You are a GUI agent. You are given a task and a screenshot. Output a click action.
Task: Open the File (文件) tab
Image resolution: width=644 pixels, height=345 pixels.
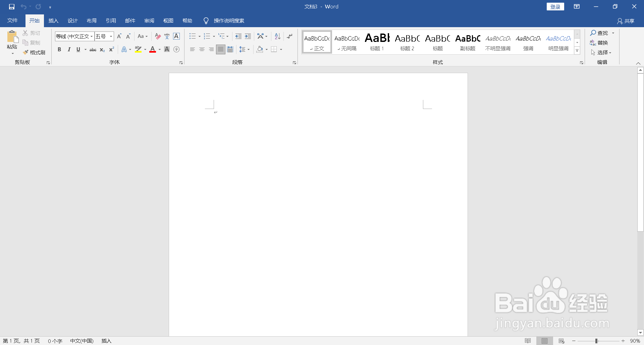point(12,21)
